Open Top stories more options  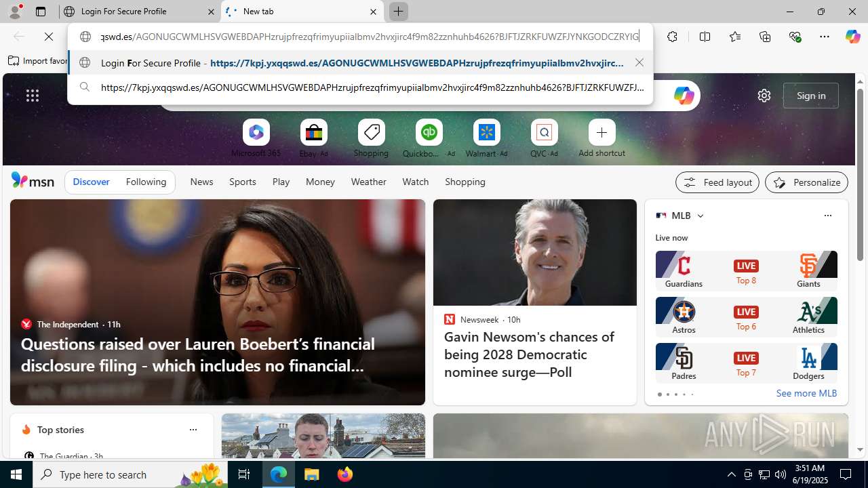(x=193, y=430)
